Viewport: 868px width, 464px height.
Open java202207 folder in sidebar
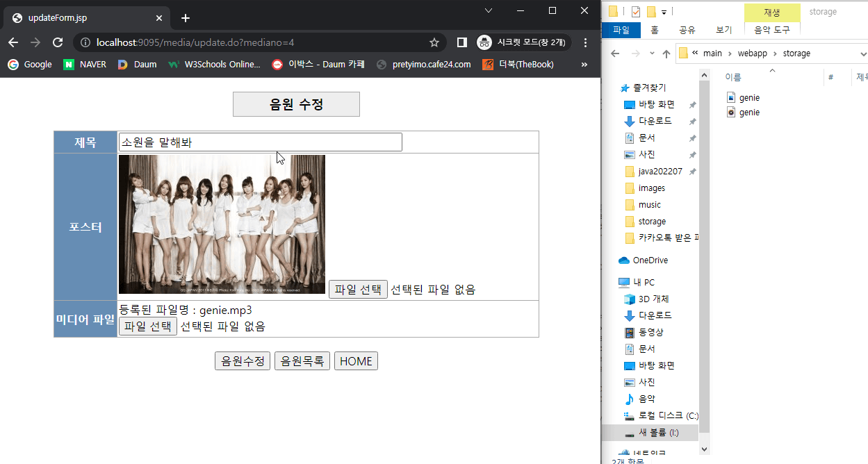653,171
